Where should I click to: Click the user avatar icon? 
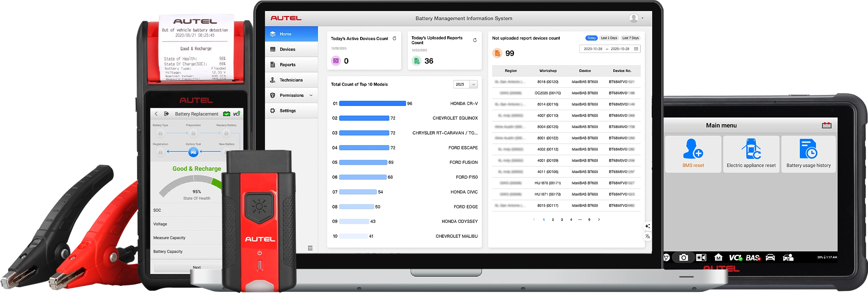point(633,18)
